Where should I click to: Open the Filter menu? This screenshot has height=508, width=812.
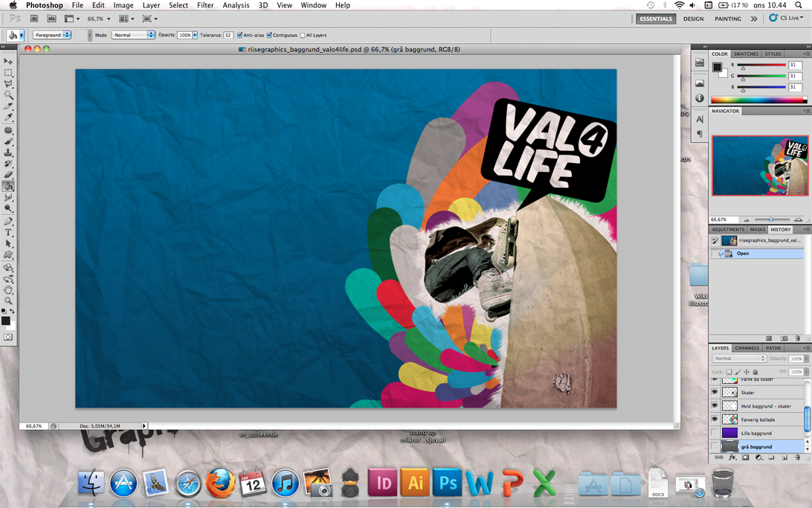pyautogui.click(x=205, y=5)
